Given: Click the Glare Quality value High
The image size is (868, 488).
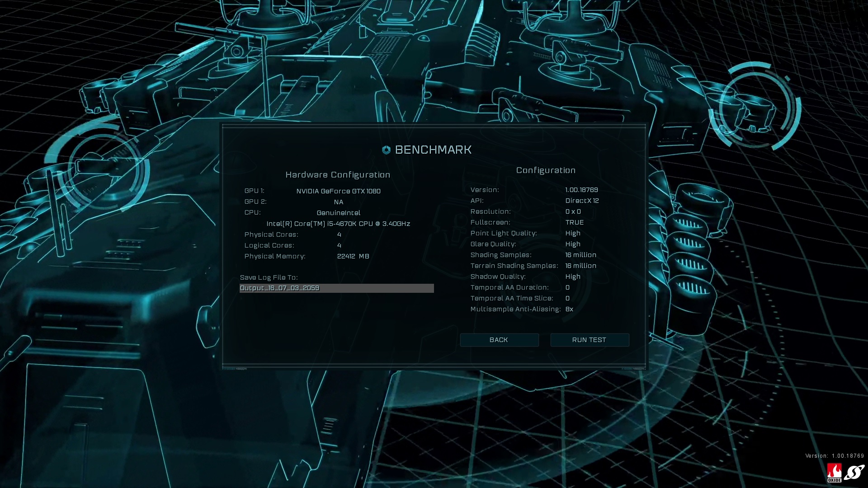Looking at the screenshot, I should coord(573,244).
